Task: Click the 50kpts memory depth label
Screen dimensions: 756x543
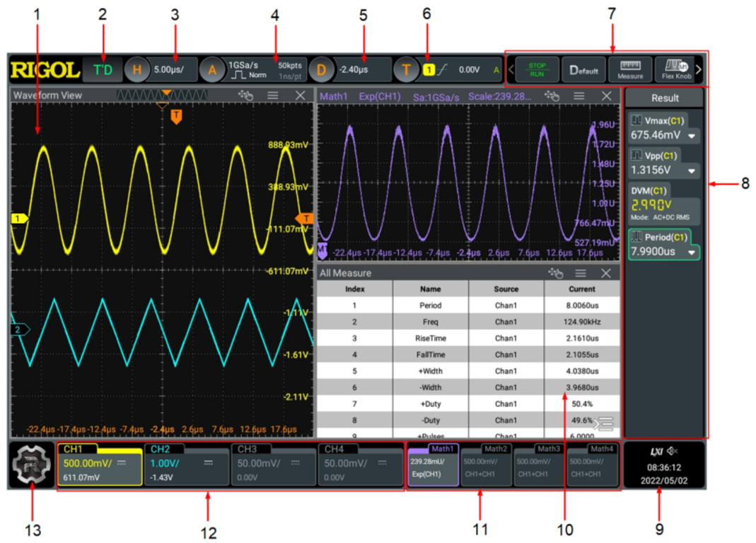Action: pyautogui.click(x=290, y=65)
